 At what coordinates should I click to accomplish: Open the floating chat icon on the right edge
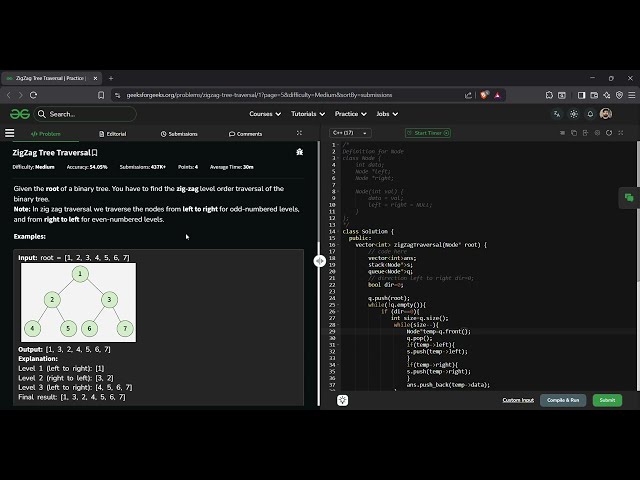point(629,198)
